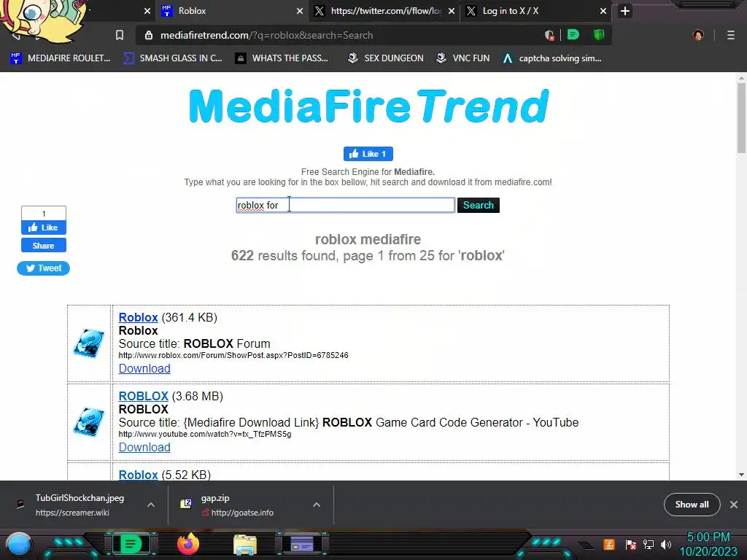Click into the search box containing roblox for
The image size is (747, 560).
(x=345, y=205)
